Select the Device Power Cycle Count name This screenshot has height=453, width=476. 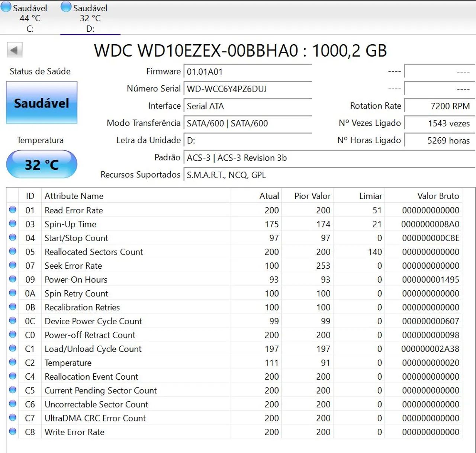(93, 321)
